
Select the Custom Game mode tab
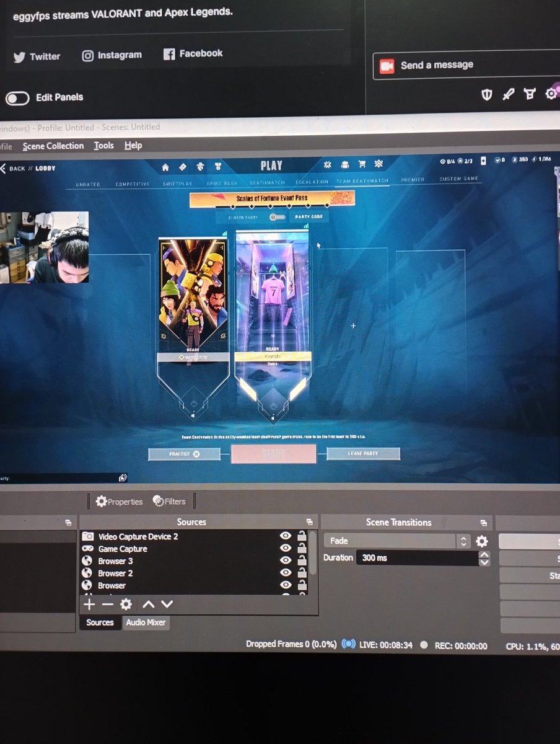click(x=459, y=179)
